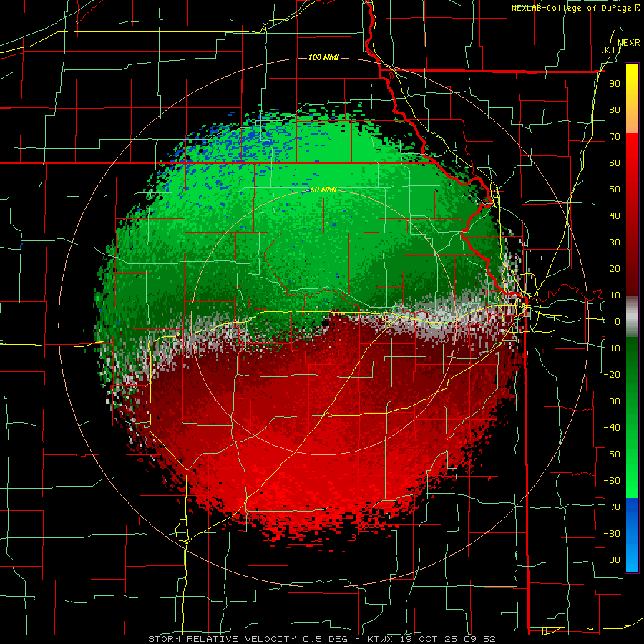The image size is (644, 644).
Task: Click the "70" value on velocity scale
Action: (615, 137)
